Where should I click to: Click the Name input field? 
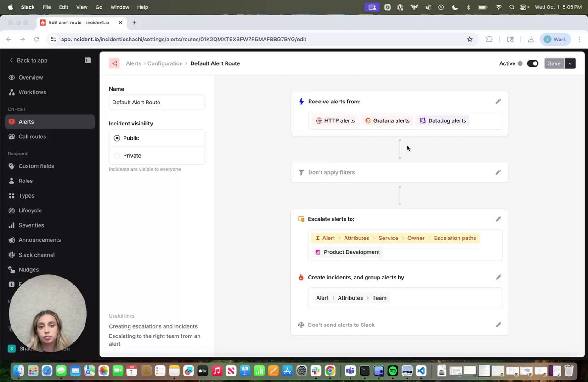(x=157, y=102)
